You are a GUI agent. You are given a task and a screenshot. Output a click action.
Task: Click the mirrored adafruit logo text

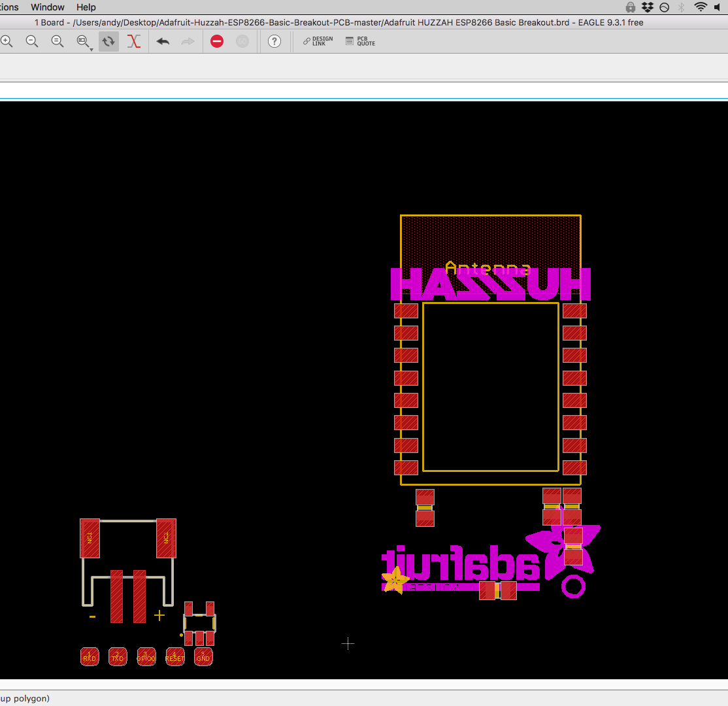[x=461, y=563]
